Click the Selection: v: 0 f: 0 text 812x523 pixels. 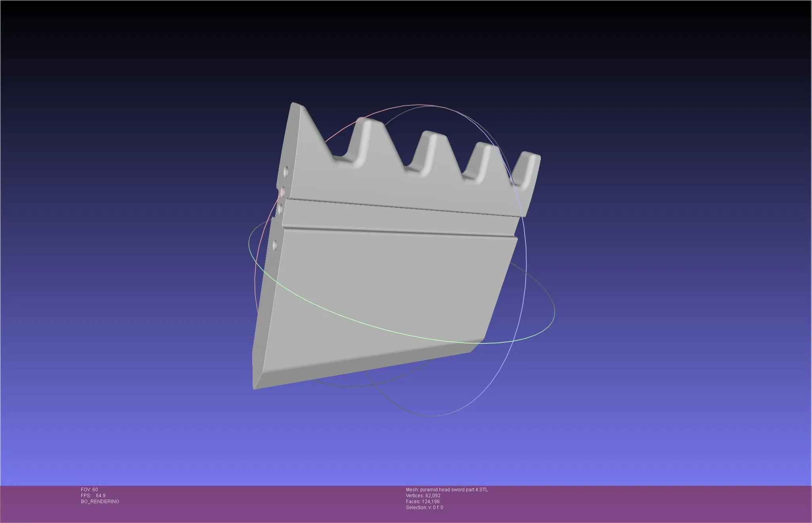click(x=424, y=508)
